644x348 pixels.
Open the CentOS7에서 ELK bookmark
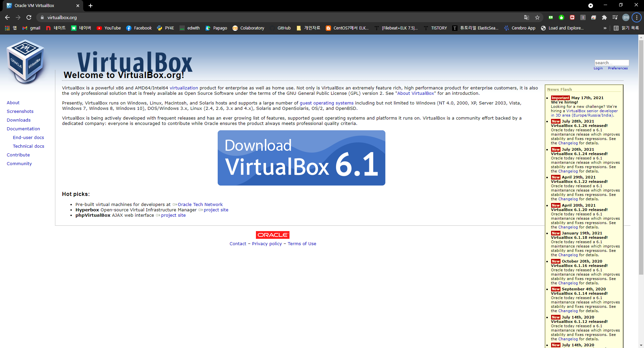(347, 28)
